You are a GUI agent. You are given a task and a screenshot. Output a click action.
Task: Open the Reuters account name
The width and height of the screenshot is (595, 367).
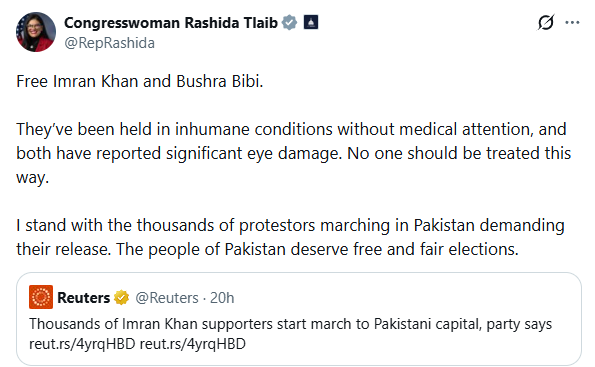tap(83, 298)
